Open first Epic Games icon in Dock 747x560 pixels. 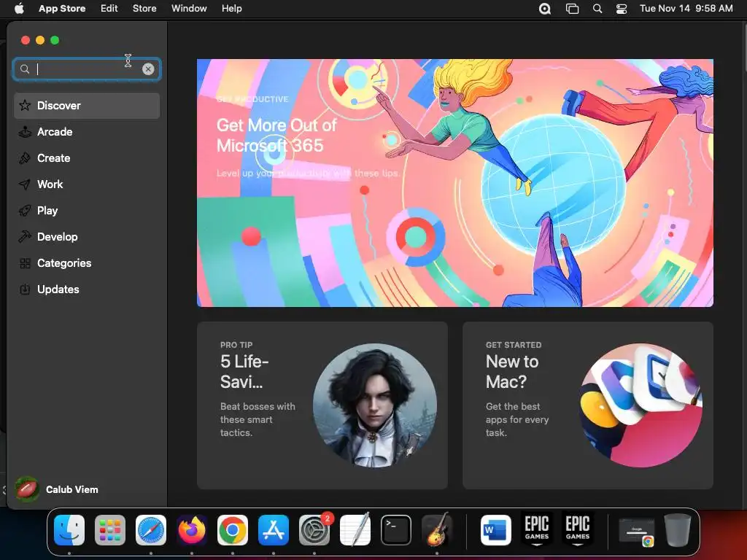point(537,529)
